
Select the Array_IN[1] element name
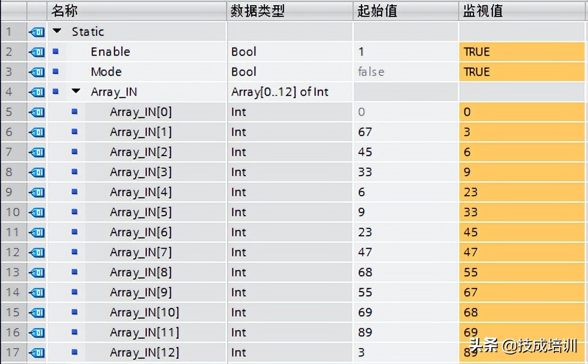[x=140, y=132]
